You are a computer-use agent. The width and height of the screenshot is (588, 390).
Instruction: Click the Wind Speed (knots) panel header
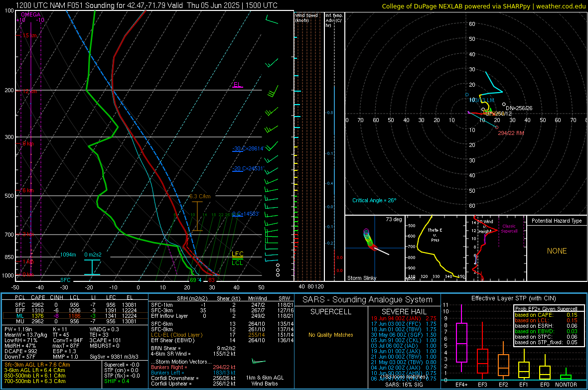[x=306, y=17]
